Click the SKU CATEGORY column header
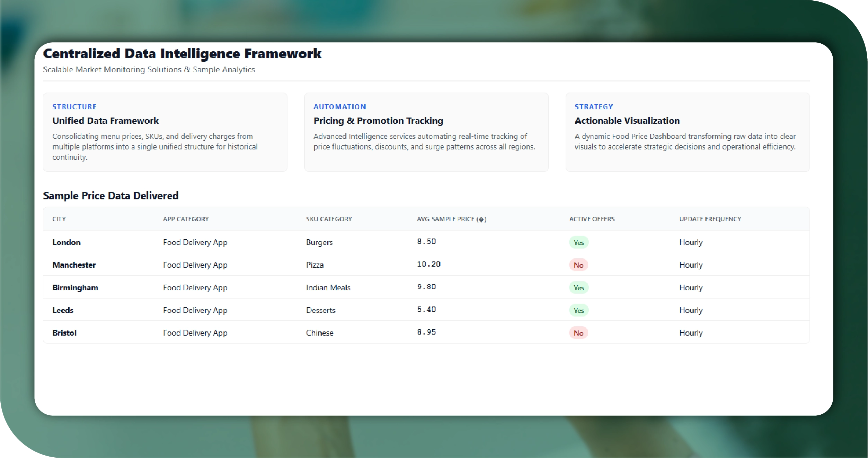 329,219
